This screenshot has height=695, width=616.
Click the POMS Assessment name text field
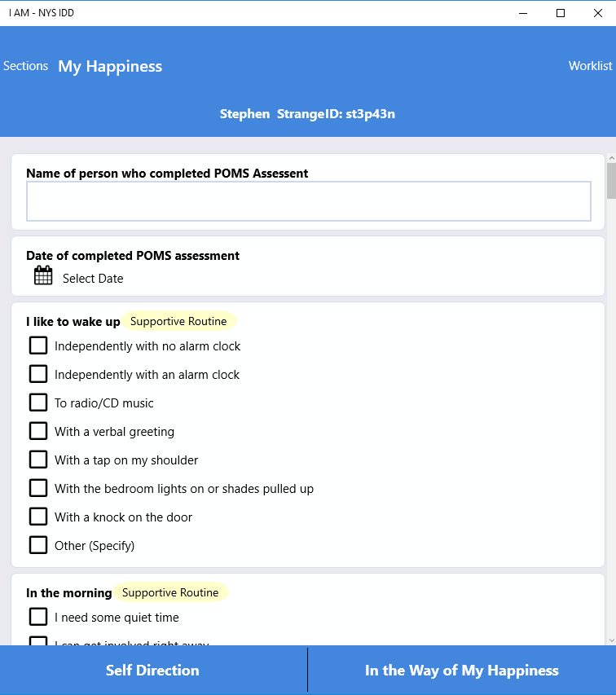coord(308,201)
